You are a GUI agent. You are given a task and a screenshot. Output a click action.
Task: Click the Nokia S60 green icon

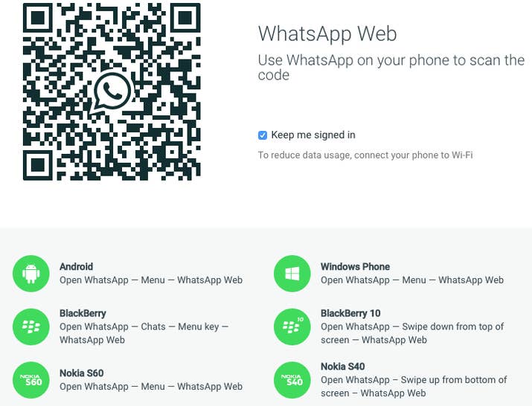31,380
